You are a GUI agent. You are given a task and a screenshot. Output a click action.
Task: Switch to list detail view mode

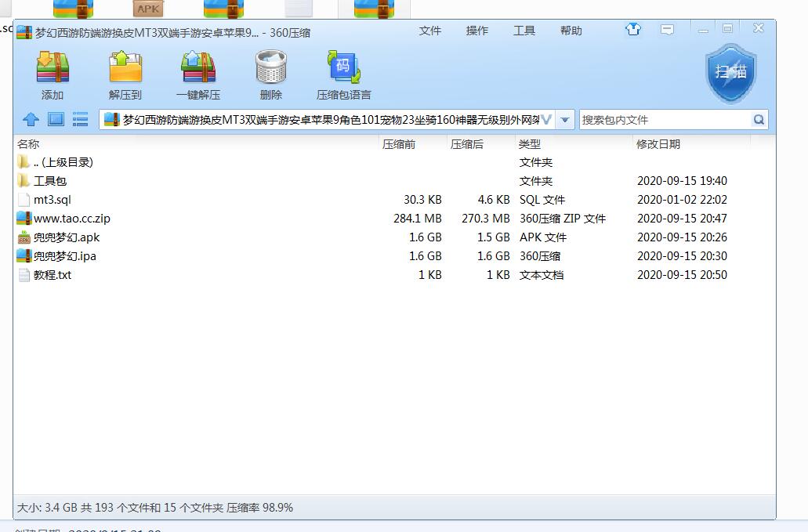pos(80,119)
